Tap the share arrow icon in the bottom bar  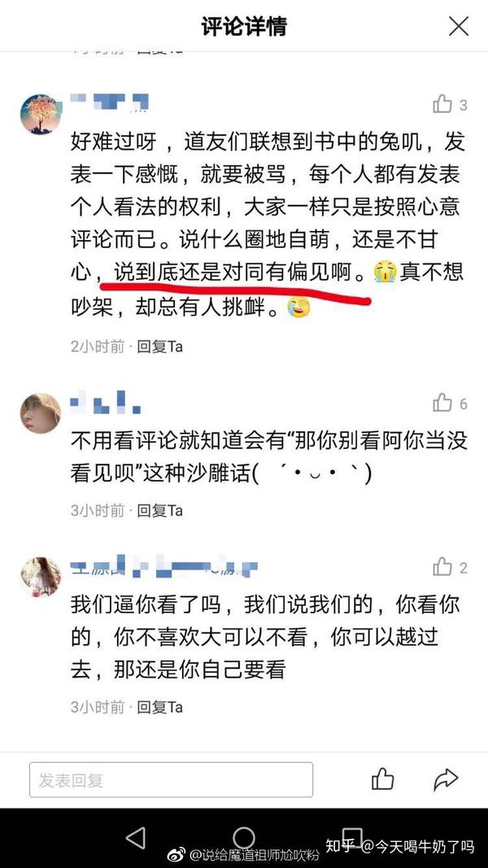(446, 779)
